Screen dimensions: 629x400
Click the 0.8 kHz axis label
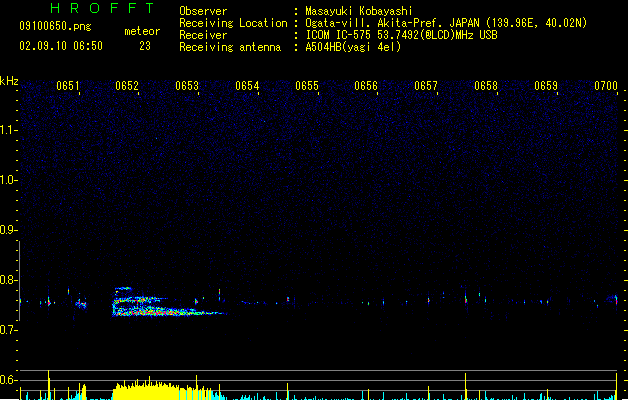[x=8, y=280]
